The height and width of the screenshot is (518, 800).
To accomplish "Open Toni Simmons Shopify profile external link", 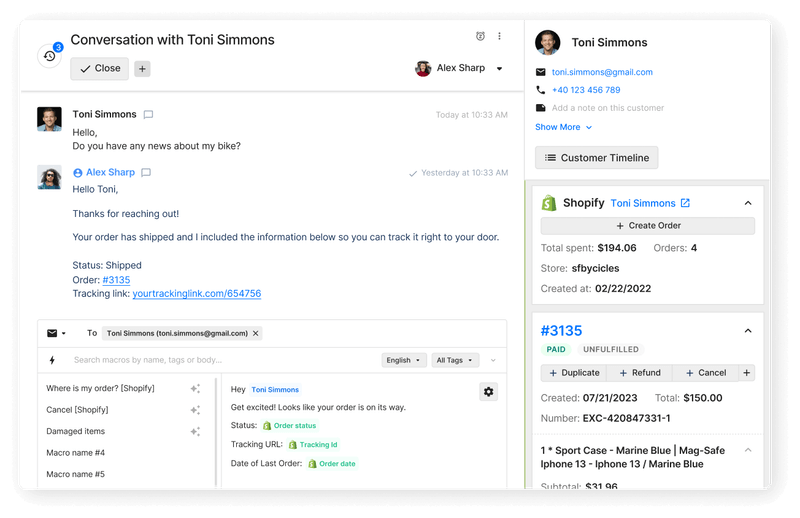I will tap(685, 203).
